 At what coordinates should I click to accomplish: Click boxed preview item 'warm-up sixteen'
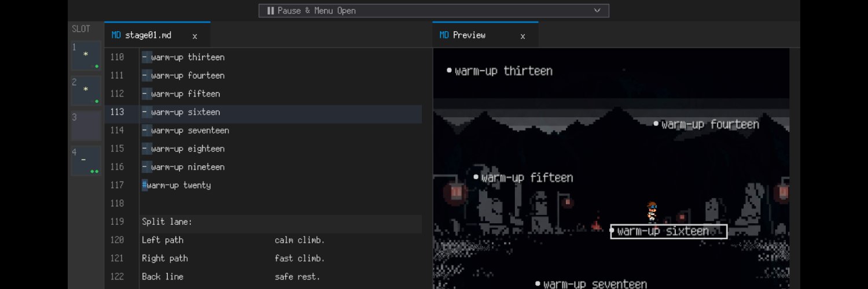coord(669,231)
